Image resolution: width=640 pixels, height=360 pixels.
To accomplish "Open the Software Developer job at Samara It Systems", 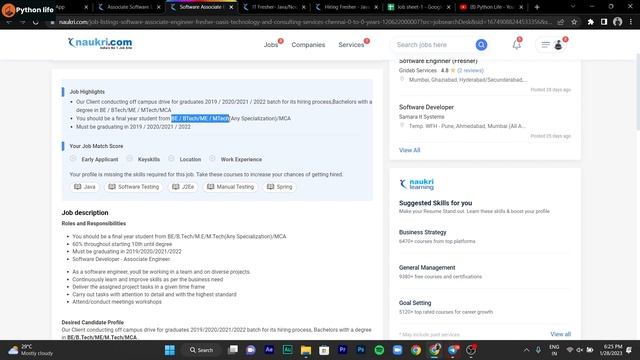I will (426, 107).
